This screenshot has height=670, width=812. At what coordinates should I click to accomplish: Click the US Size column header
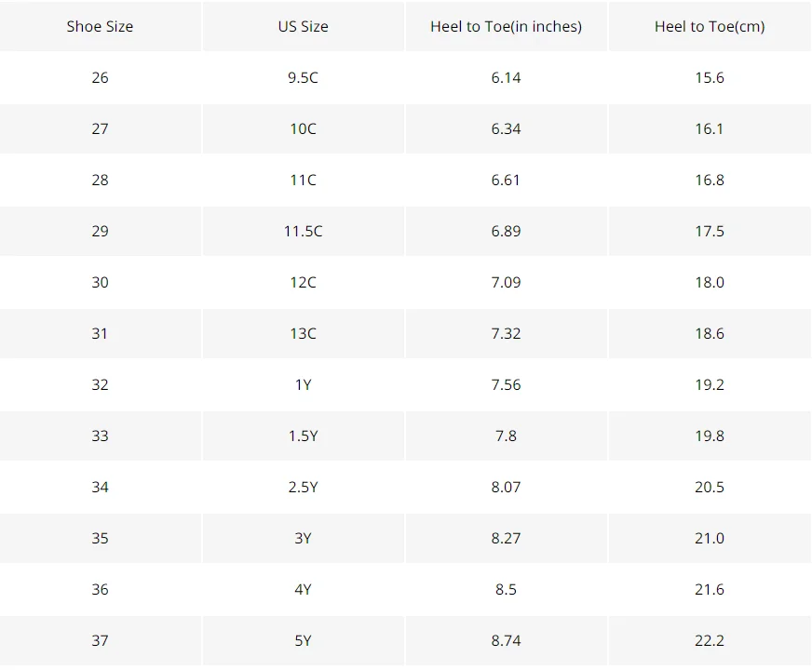pyautogui.click(x=303, y=26)
